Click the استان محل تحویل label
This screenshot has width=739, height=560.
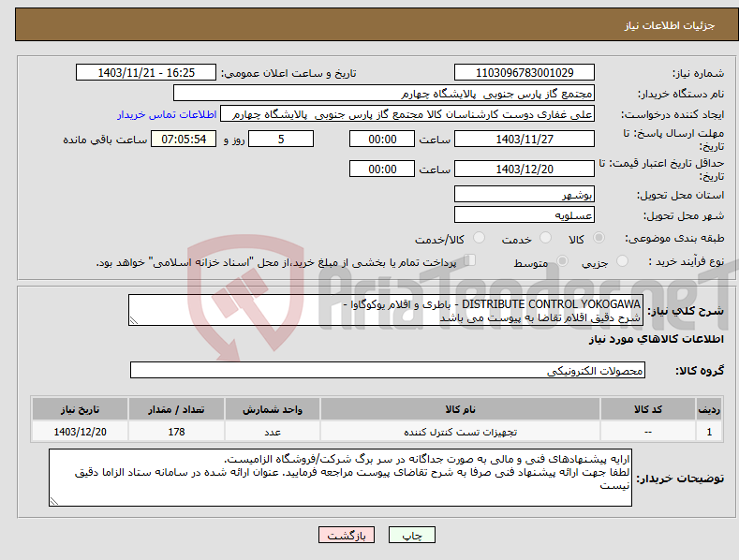[x=681, y=195]
